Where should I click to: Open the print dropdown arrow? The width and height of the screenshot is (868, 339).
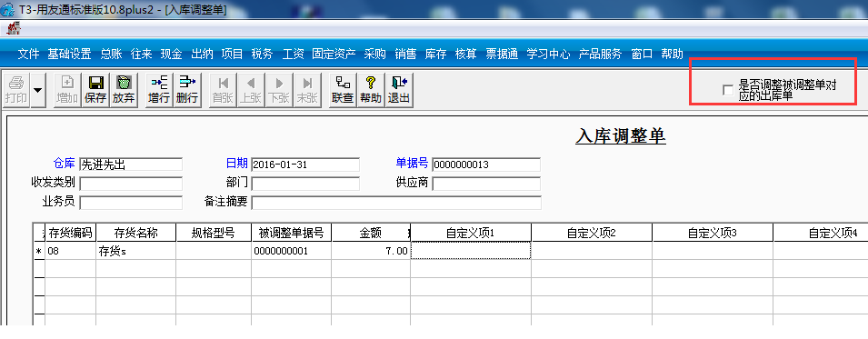[x=37, y=90]
